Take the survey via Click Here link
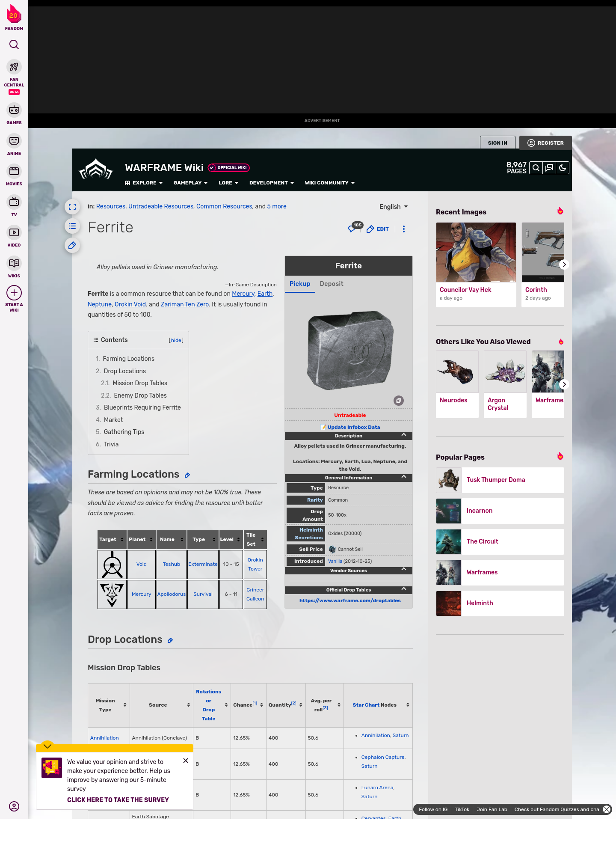Image resolution: width=616 pixels, height=856 pixels. tap(118, 800)
